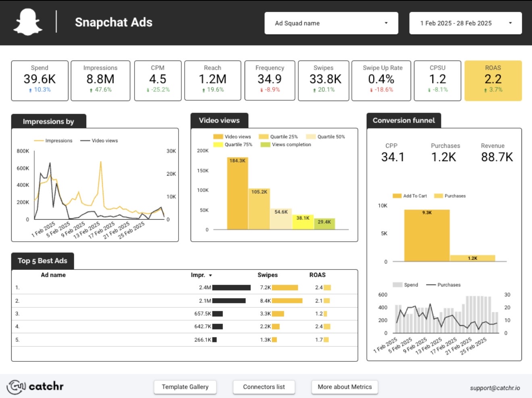Sort table by ROAS column header

[x=317, y=275]
